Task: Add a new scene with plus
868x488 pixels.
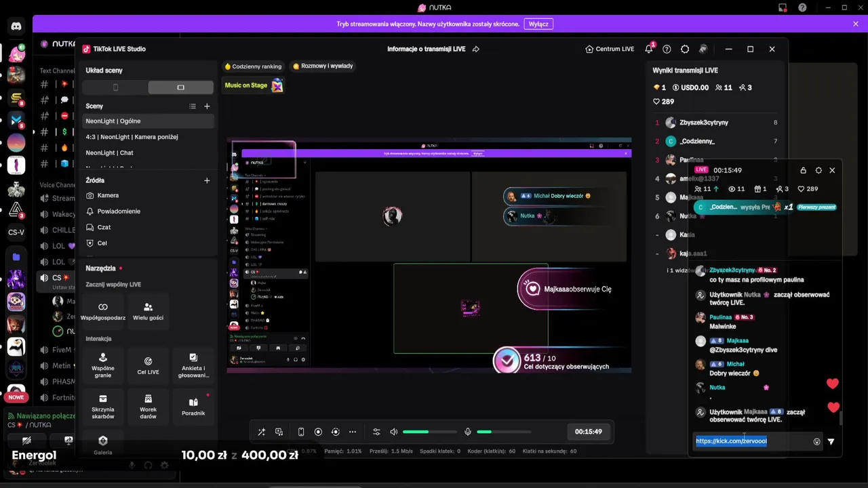Action: (207, 106)
